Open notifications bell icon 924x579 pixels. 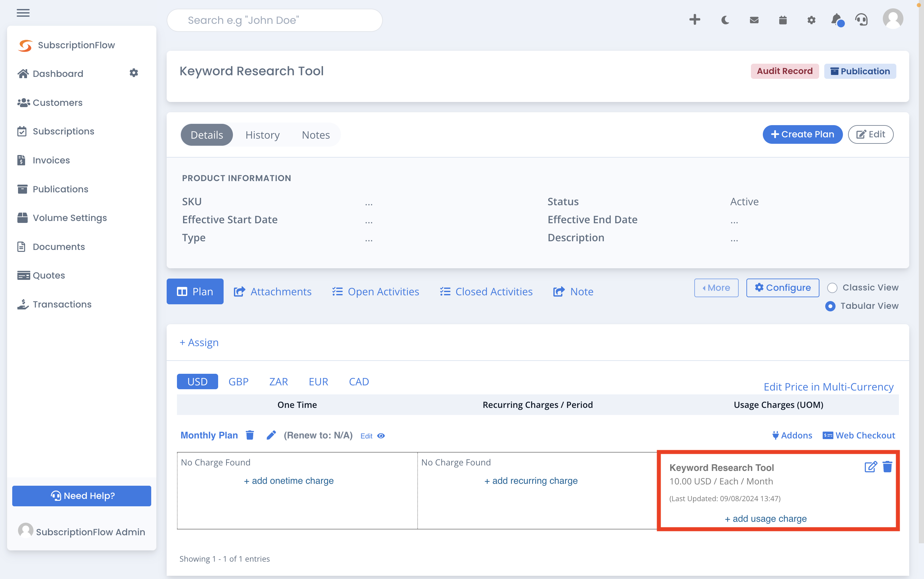(837, 20)
